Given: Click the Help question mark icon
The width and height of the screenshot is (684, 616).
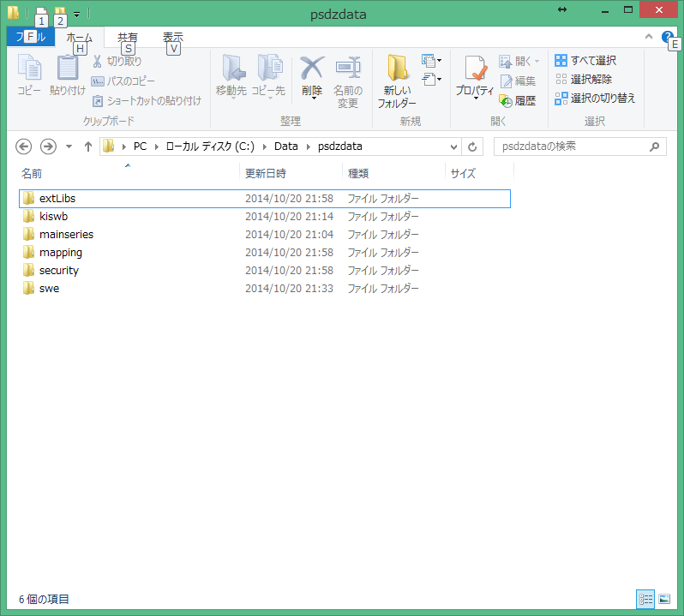Looking at the screenshot, I should click(x=667, y=37).
